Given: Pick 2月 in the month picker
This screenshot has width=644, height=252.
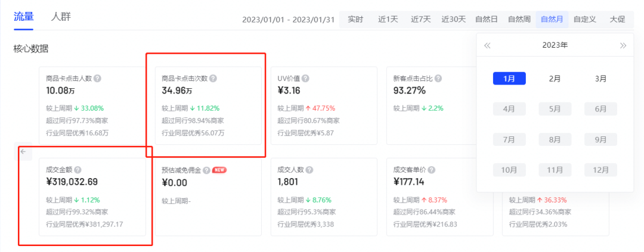Looking at the screenshot, I should pyautogui.click(x=555, y=79).
